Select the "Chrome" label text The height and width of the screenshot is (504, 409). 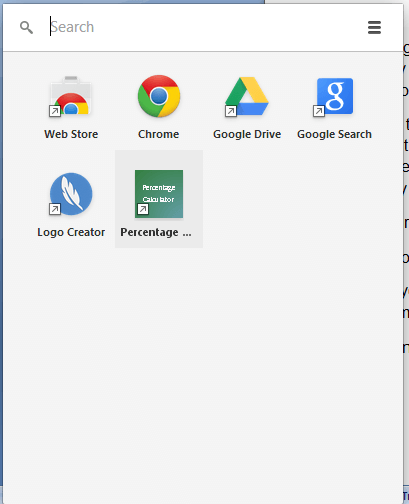(159, 134)
